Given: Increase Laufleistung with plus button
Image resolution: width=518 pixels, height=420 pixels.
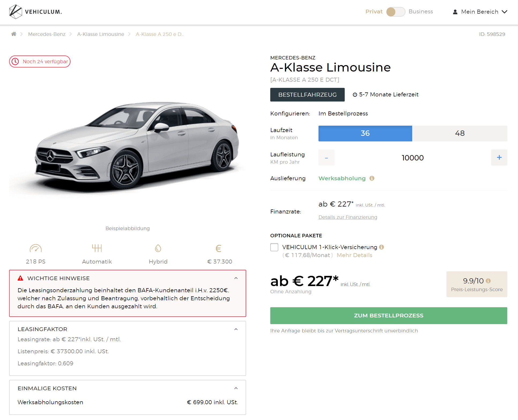Looking at the screenshot, I should coord(499,157).
